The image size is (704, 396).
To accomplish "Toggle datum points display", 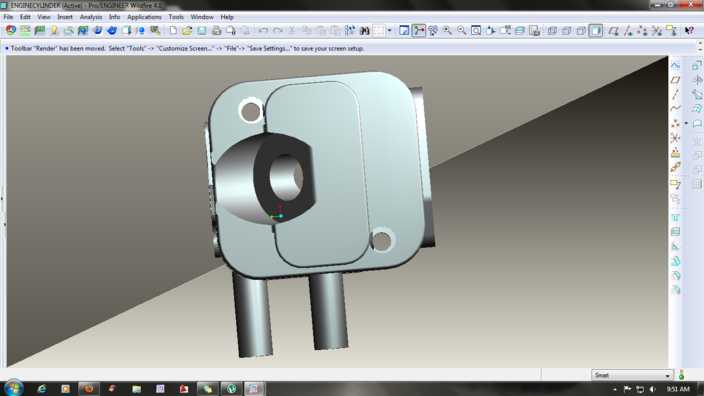I will point(642,31).
